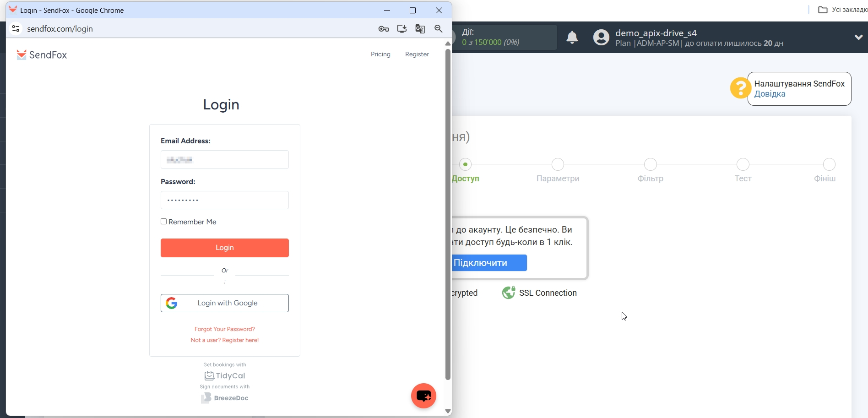Viewport: 868px width, 418px height.
Task: Click the Налаштування SendFox help title
Action: tap(799, 84)
